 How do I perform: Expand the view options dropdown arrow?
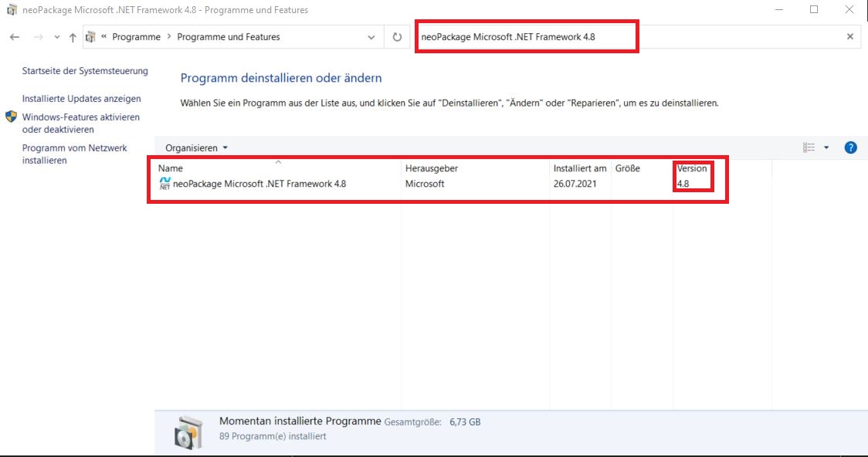[826, 147]
